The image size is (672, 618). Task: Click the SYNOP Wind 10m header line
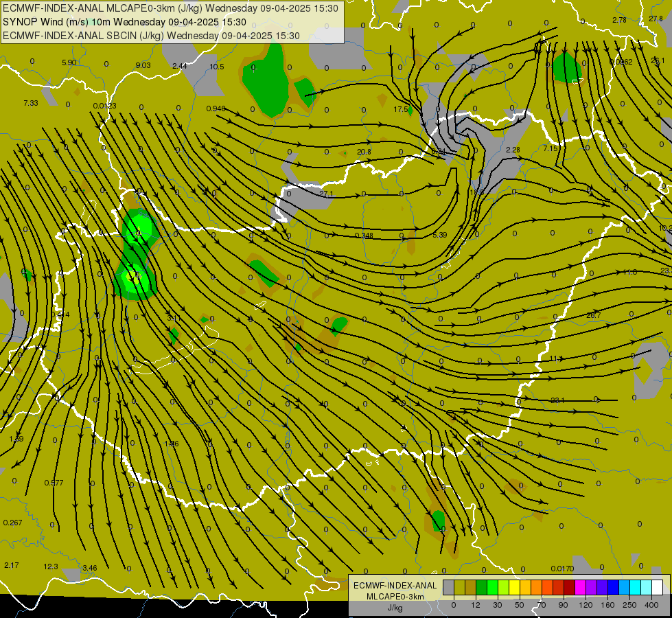(x=124, y=22)
